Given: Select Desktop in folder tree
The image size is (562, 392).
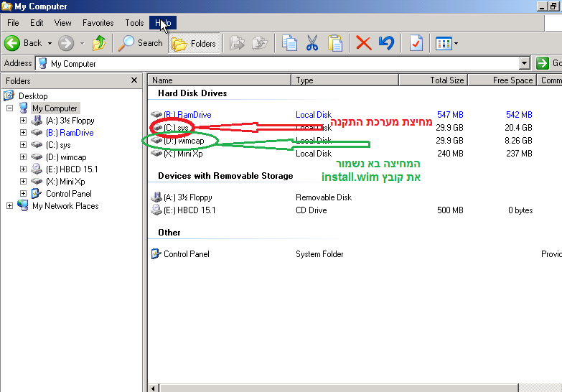Looking at the screenshot, I should point(33,96).
